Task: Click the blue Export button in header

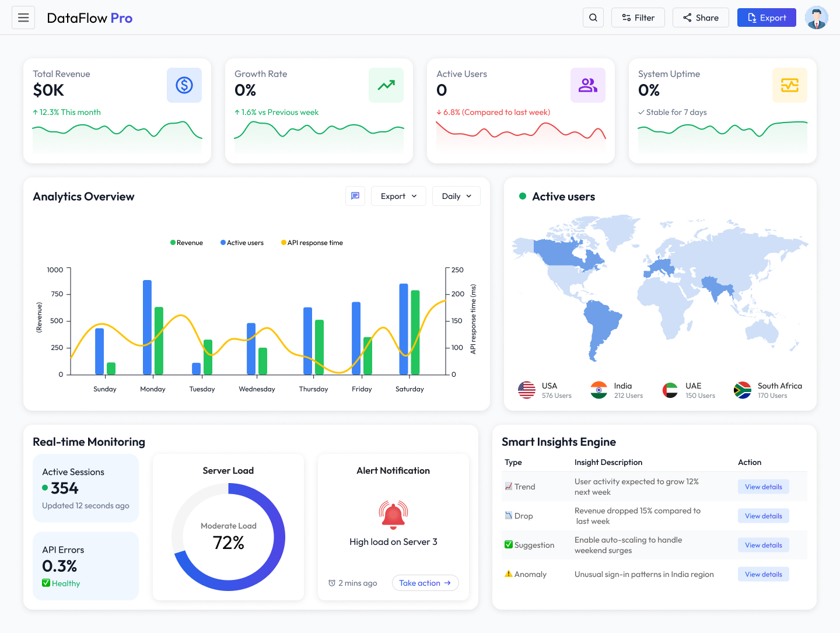Action: point(766,18)
